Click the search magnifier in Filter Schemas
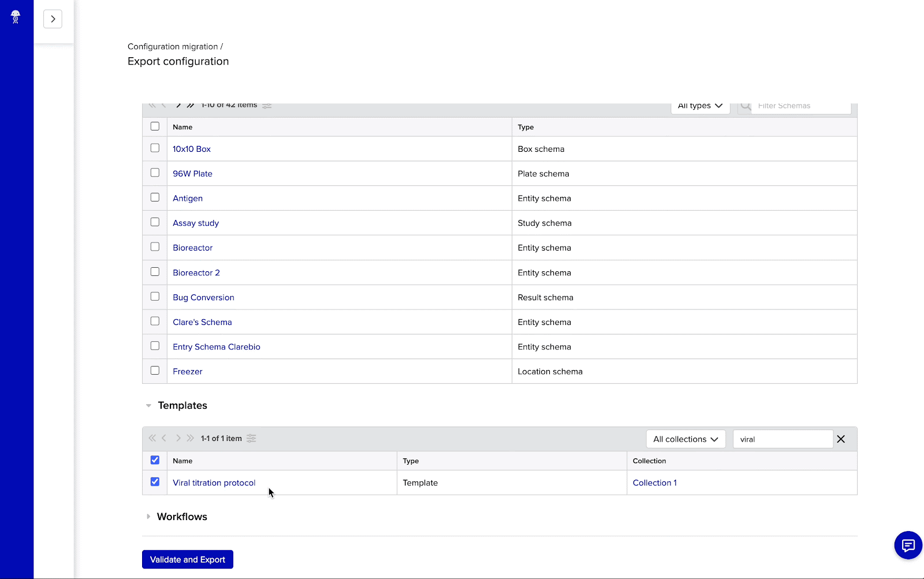Screen dimensions: 924x579 coord(746,106)
